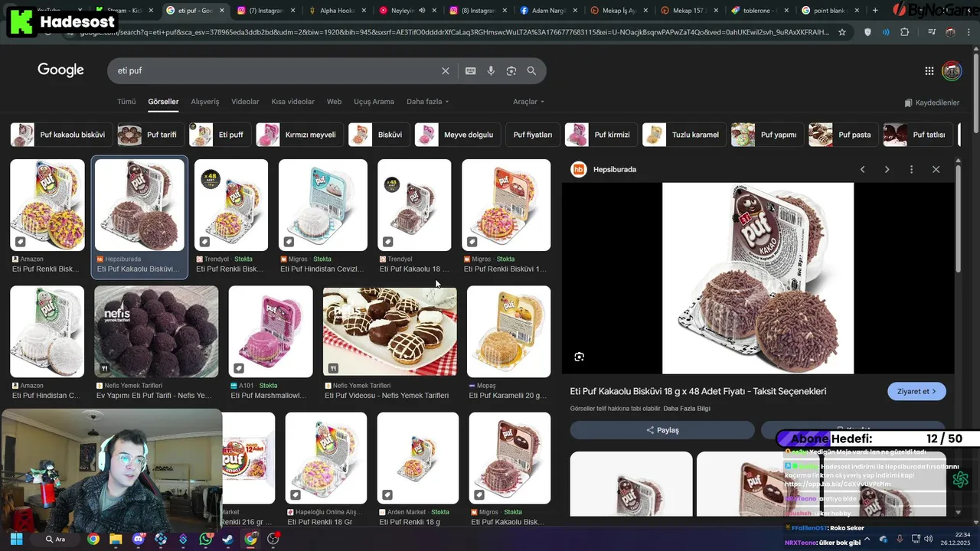Open the media control toolbar button
980x551 pixels.
[931, 32]
